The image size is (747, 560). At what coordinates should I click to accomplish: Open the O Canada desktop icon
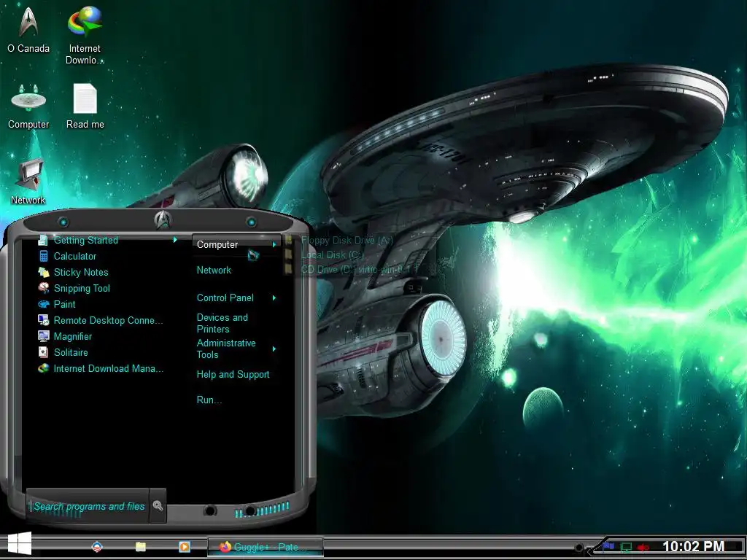pos(28,29)
